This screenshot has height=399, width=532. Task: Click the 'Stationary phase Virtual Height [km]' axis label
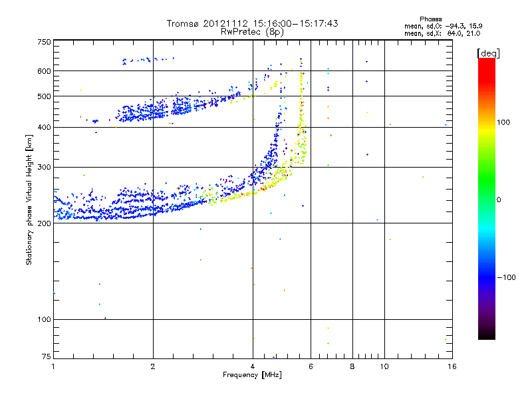pos(29,199)
